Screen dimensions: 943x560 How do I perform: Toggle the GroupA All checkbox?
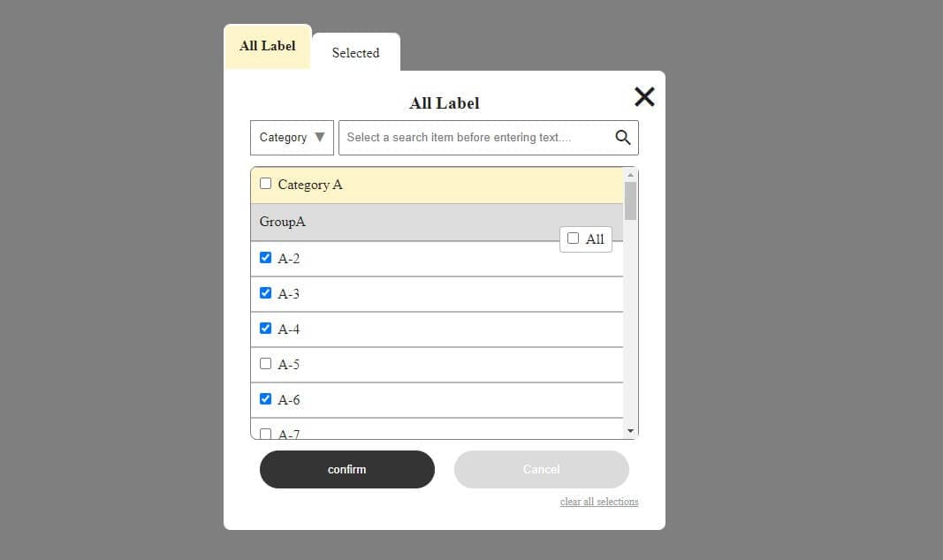click(x=574, y=238)
